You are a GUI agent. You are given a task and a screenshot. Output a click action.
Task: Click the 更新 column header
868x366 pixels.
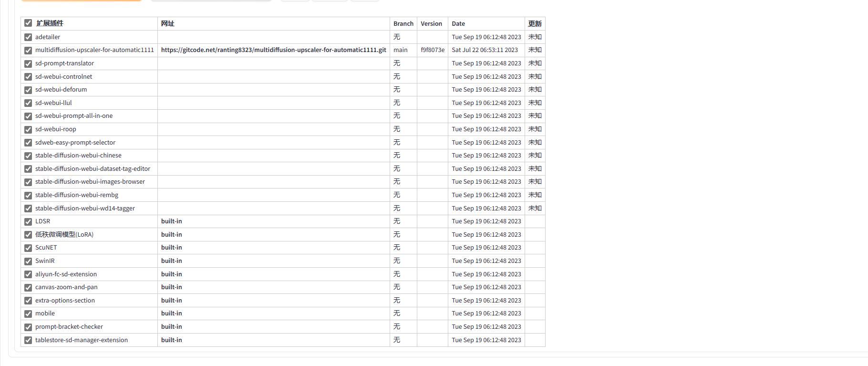tap(535, 24)
